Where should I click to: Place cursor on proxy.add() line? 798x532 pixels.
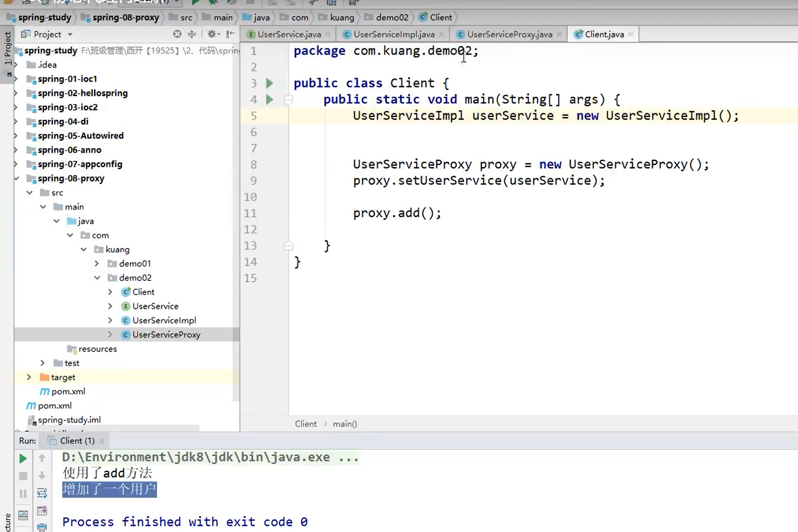coord(397,213)
